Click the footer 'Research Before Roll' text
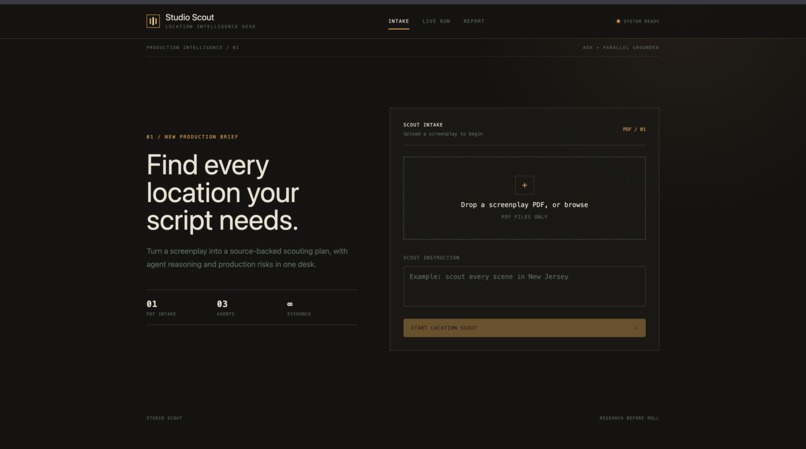806x449 pixels. (629, 418)
